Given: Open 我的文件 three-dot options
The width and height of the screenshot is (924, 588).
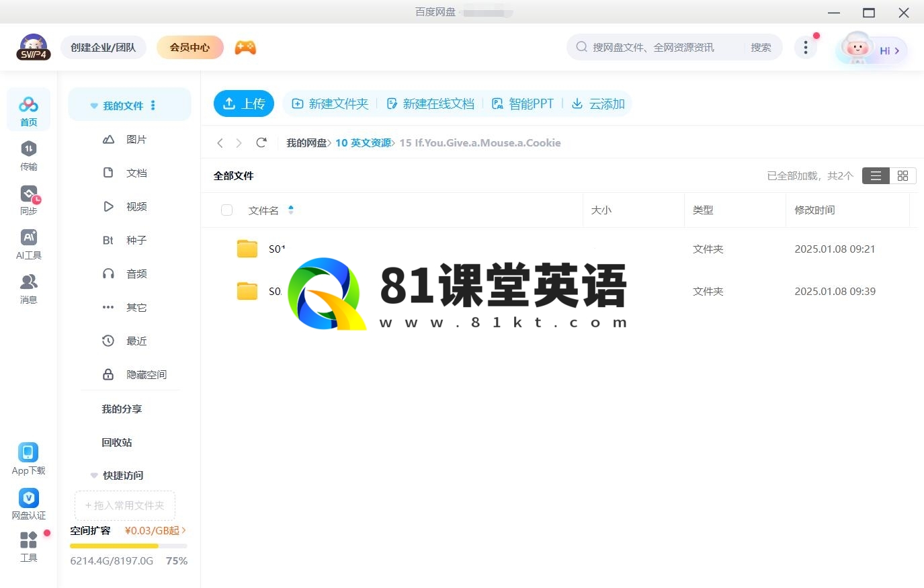Looking at the screenshot, I should pos(153,106).
